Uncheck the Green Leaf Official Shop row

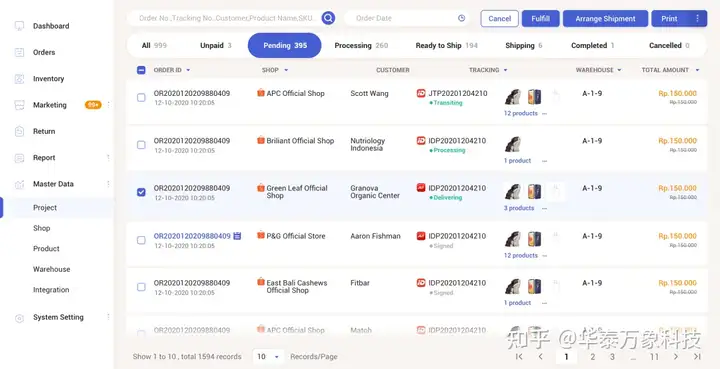click(141, 192)
